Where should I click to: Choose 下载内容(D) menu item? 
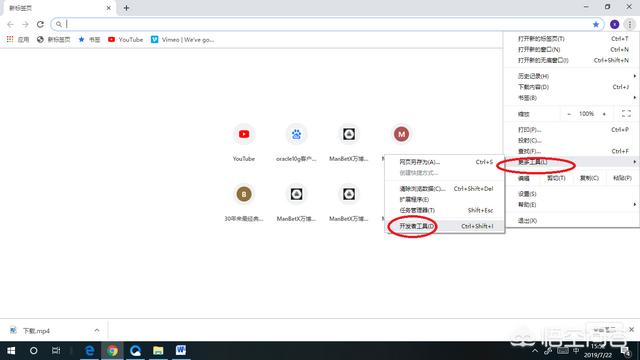click(x=571, y=87)
